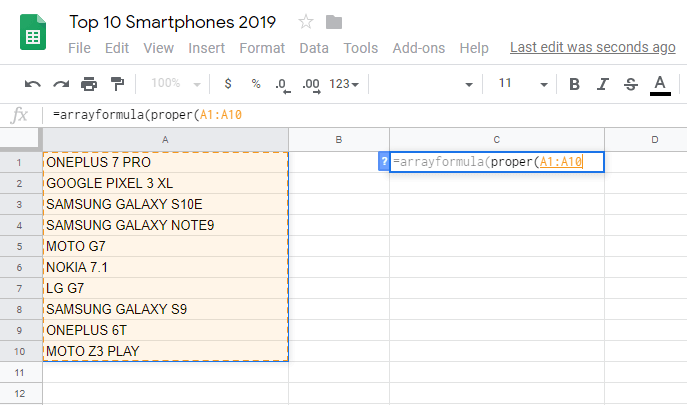This screenshot has height=405, width=687.
Task: Select cell SAMSUNG GALAXY S10E
Action: click(165, 204)
